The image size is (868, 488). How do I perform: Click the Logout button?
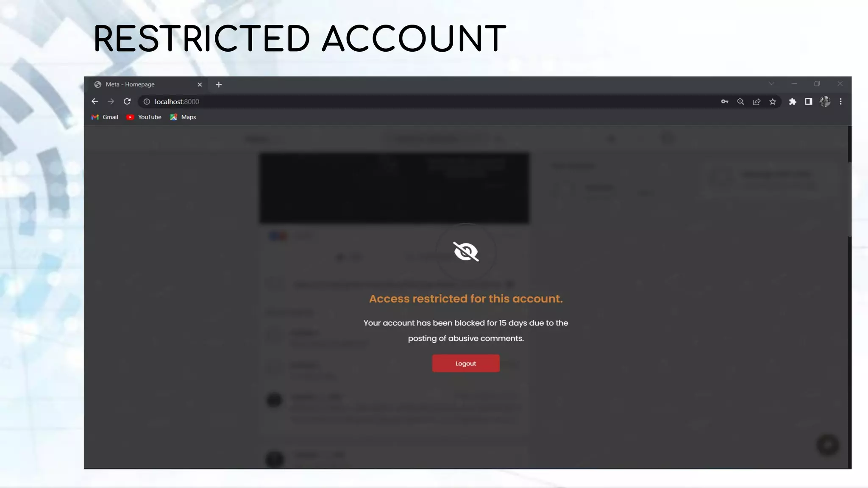[x=466, y=363]
